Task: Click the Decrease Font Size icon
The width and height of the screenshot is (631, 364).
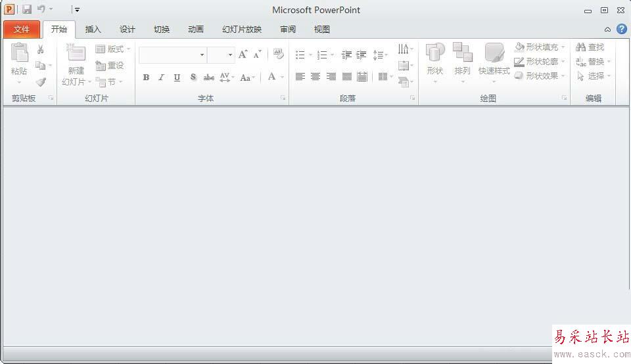Action: tap(257, 55)
